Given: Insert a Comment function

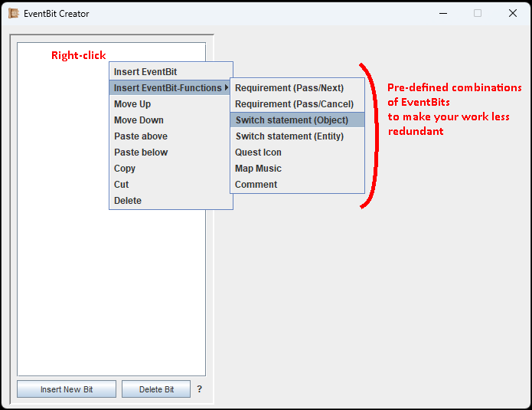Looking at the screenshot, I should [x=256, y=185].
